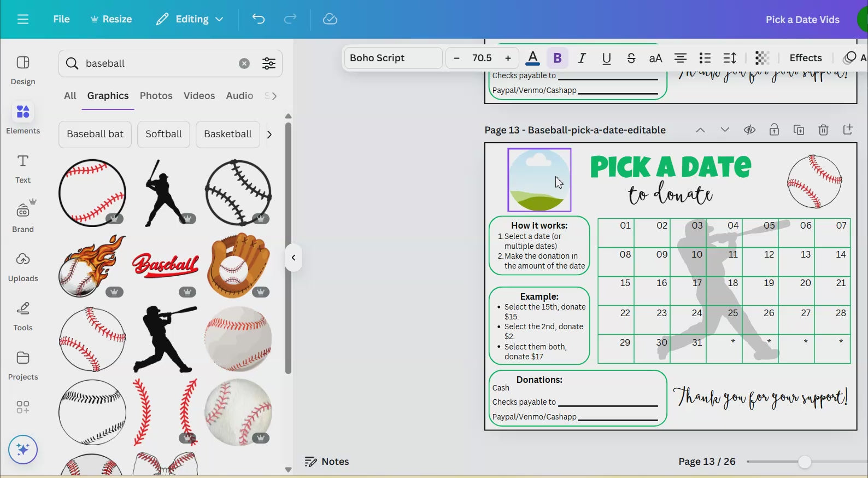This screenshot has width=868, height=478.
Task: Toggle bold formatting
Action: [x=557, y=58]
